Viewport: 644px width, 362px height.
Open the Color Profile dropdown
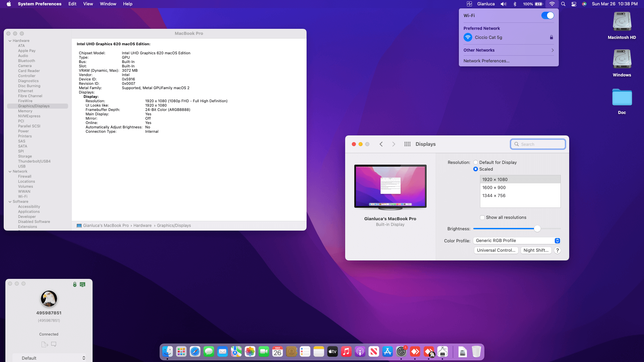517,241
